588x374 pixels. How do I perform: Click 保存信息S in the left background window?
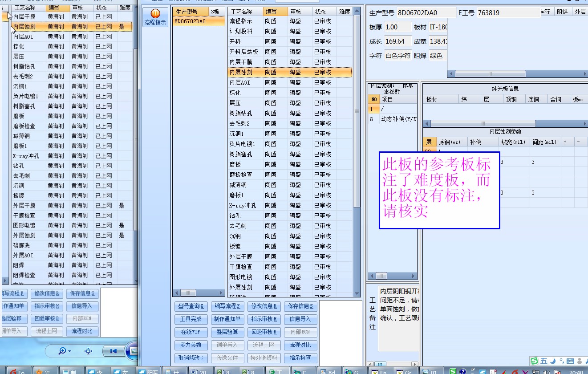[82, 294]
